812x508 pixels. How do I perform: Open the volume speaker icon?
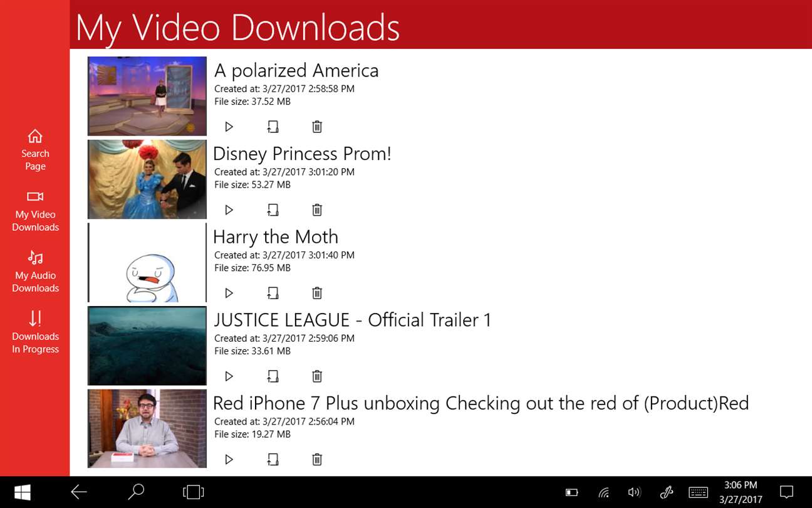click(634, 492)
